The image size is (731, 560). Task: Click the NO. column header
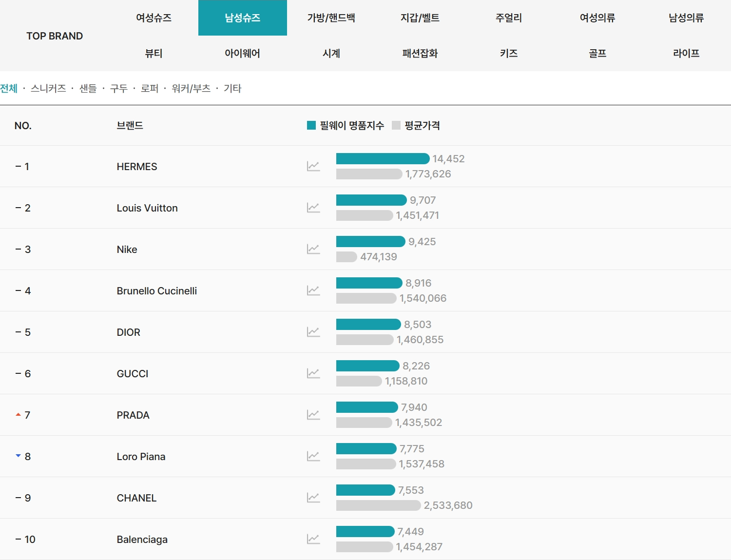pyautogui.click(x=23, y=126)
